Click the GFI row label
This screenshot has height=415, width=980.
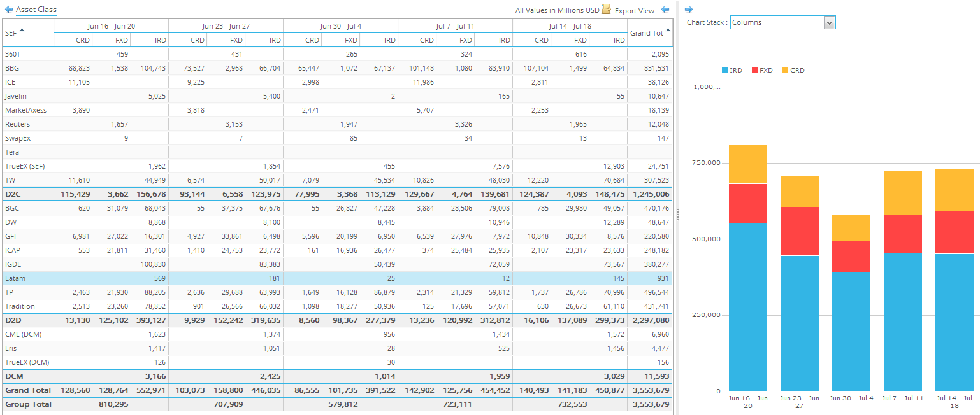(11, 236)
